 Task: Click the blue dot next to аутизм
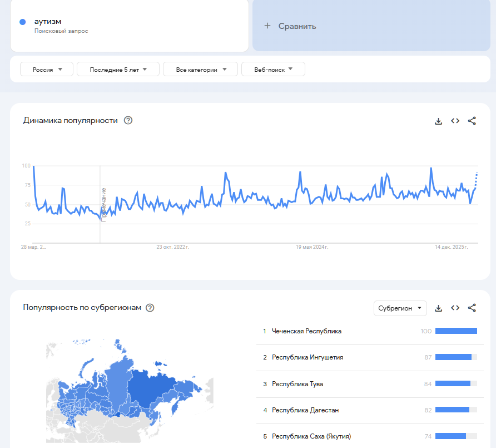[23, 22]
